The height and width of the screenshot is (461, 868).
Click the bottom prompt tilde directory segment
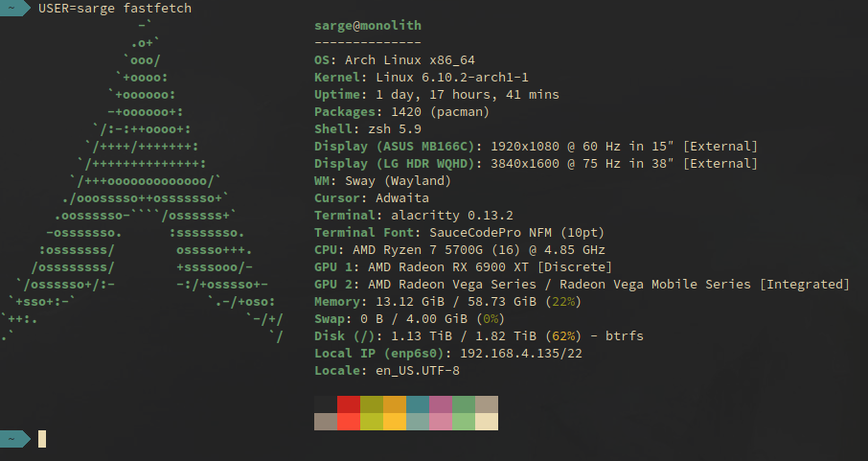11,439
